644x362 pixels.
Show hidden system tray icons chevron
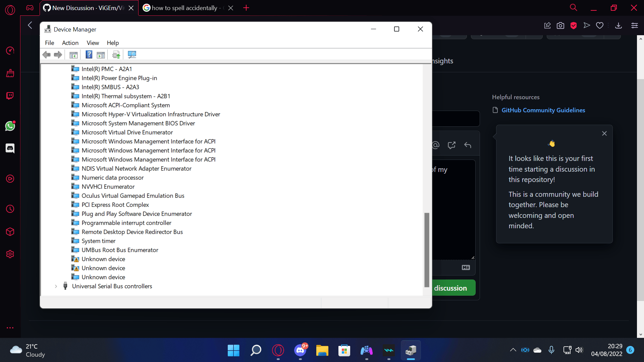tap(513, 350)
